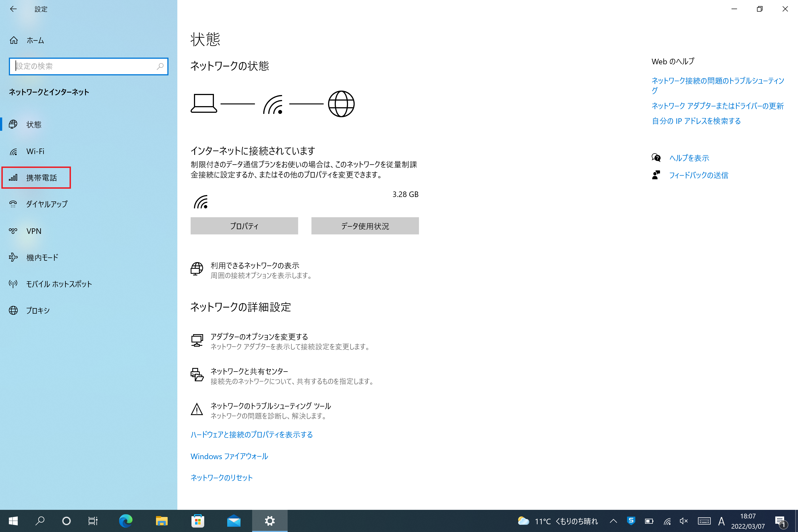Launch ネットワークのトラブルシューティング ツール

pos(271,406)
